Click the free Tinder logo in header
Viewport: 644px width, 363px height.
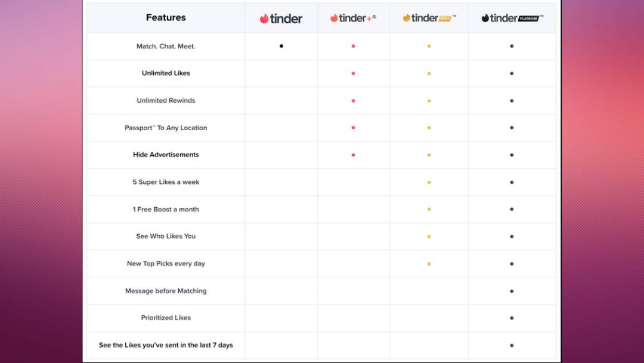pyautogui.click(x=281, y=19)
